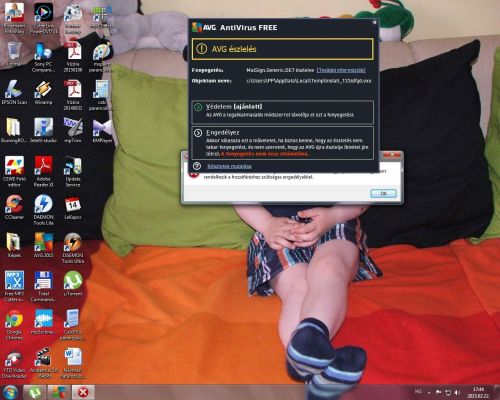Open the Képek folder on desktop

[13, 245]
